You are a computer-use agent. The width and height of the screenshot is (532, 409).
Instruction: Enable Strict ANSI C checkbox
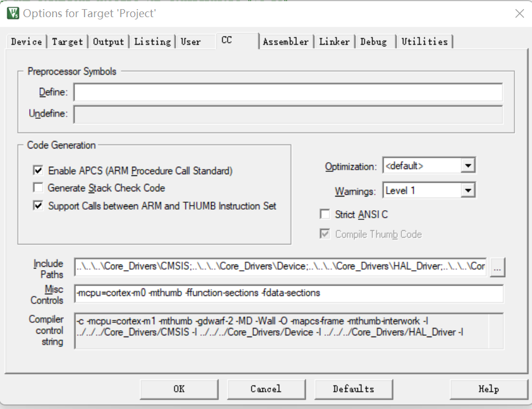click(x=325, y=215)
